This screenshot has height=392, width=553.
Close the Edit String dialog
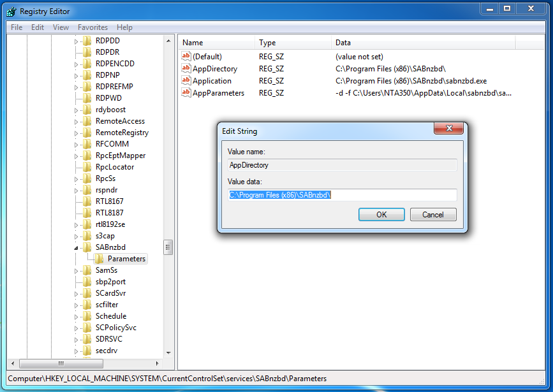448,128
